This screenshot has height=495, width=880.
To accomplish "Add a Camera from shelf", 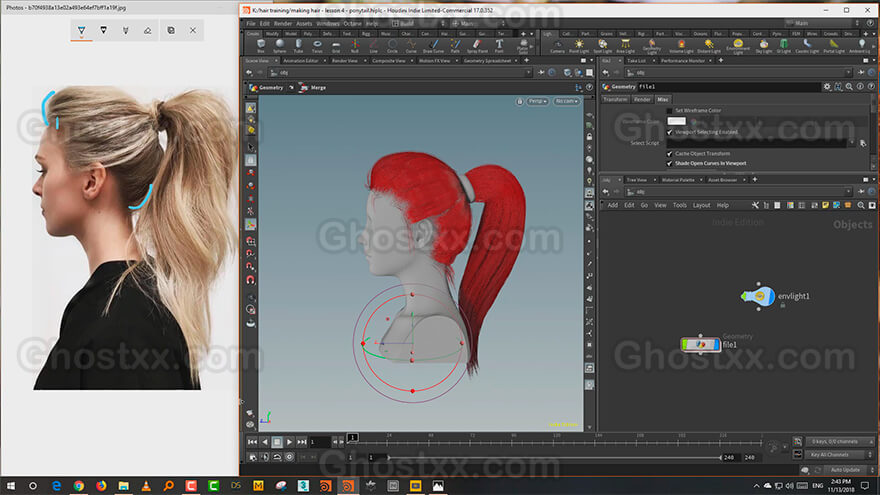I will [557, 46].
